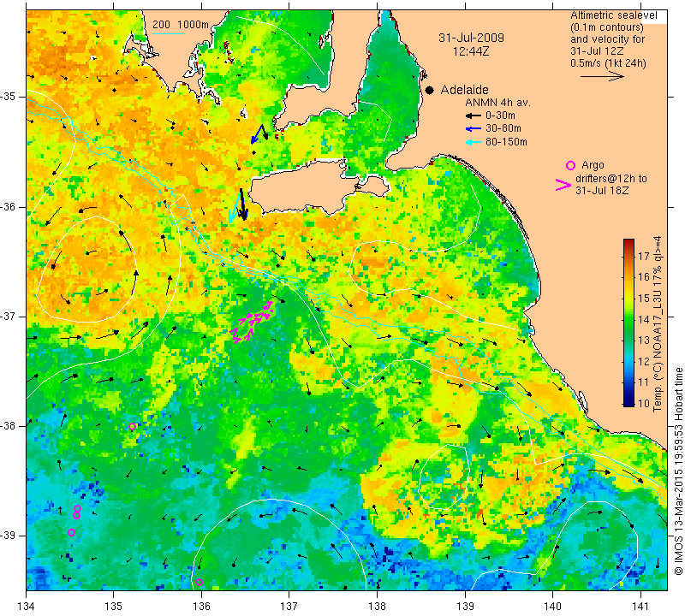The image size is (685, 616).
Task: Click the blue 30-80m arrow legend symbol
Action: [474, 129]
